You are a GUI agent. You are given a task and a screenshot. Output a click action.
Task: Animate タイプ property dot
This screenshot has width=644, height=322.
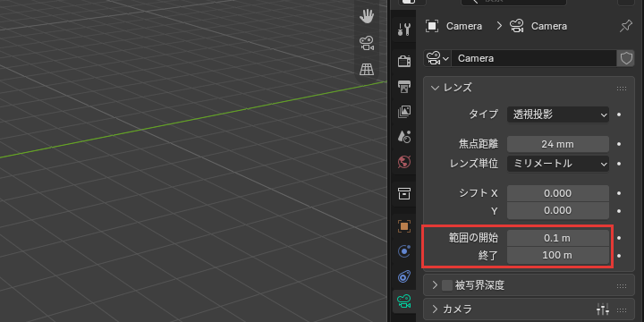(619, 115)
